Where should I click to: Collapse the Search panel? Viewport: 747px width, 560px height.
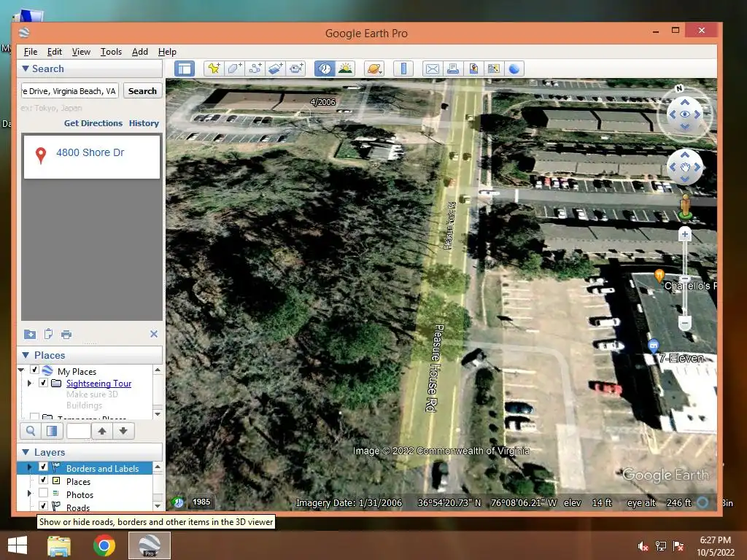pos(26,69)
